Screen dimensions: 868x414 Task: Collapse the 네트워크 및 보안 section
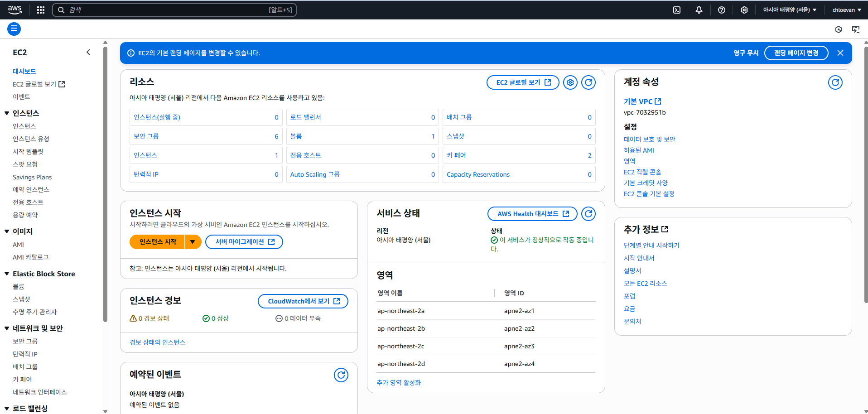coord(7,328)
